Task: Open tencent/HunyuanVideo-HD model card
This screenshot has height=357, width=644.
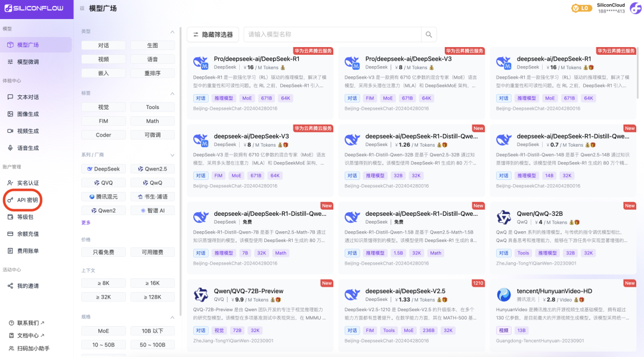Action: (563, 315)
